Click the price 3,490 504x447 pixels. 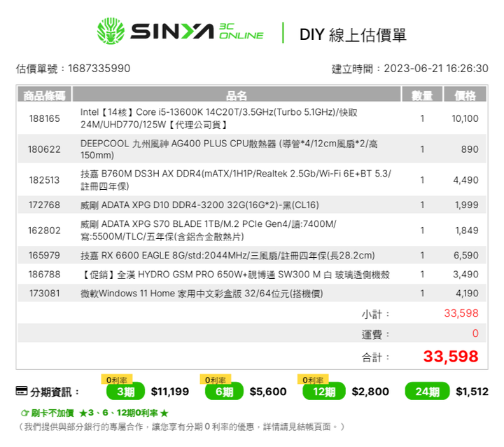pos(465,274)
